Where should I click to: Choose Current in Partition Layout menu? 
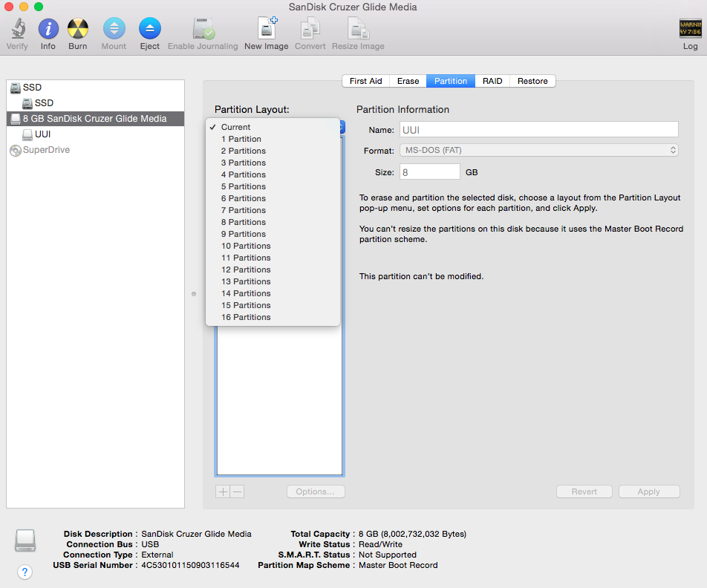coord(273,127)
